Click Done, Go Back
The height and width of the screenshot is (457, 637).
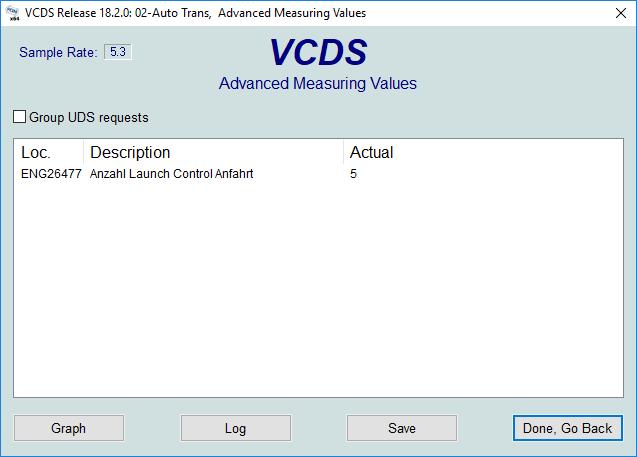pos(568,428)
